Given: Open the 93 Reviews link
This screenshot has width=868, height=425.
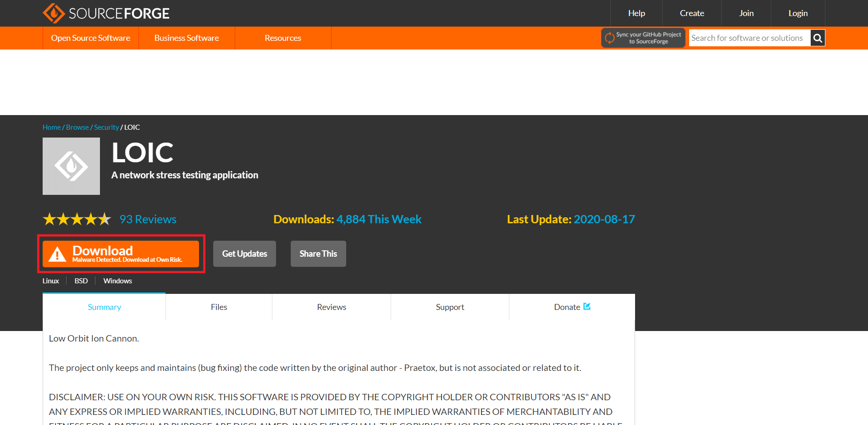Looking at the screenshot, I should 148,219.
